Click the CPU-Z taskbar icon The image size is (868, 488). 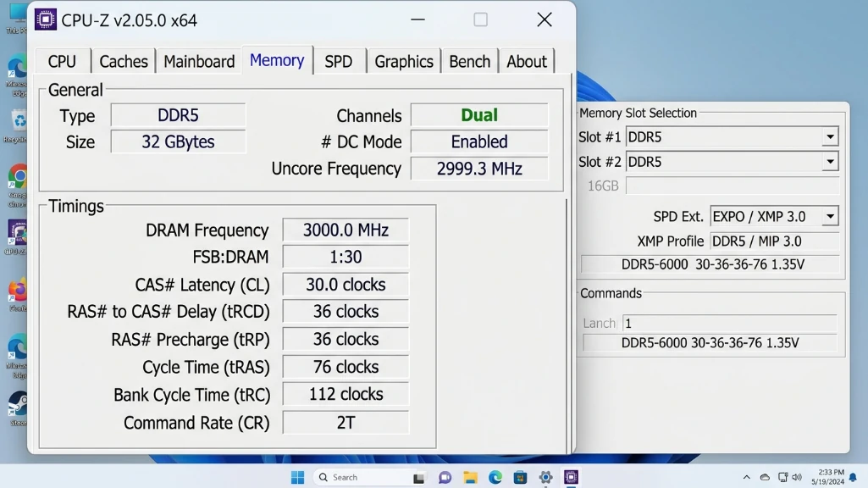[572, 477]
